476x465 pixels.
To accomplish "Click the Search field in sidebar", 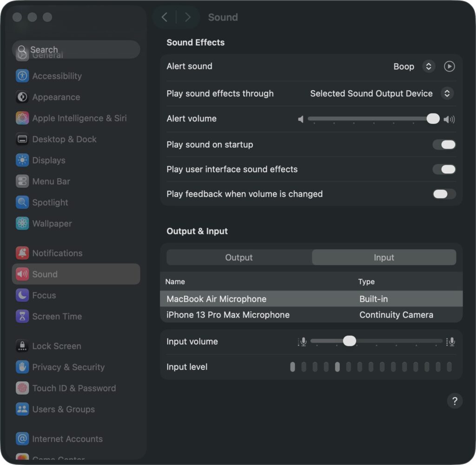I will tap(76, 49).
